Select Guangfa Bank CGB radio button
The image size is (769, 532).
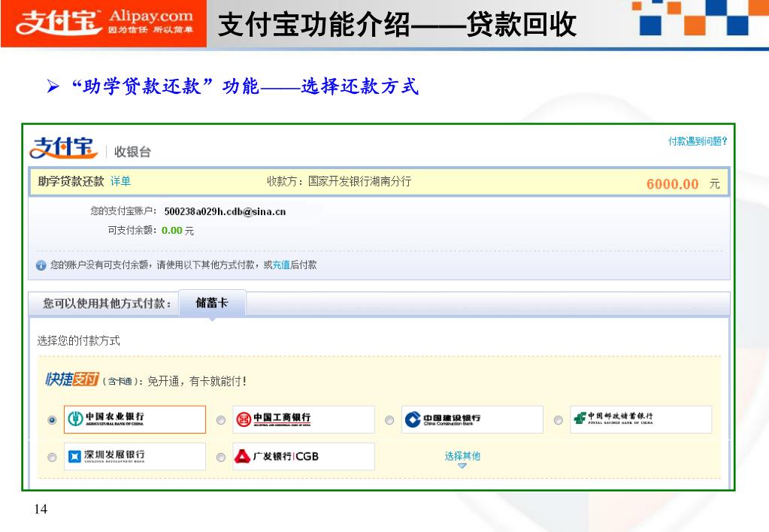pos(221,458)
